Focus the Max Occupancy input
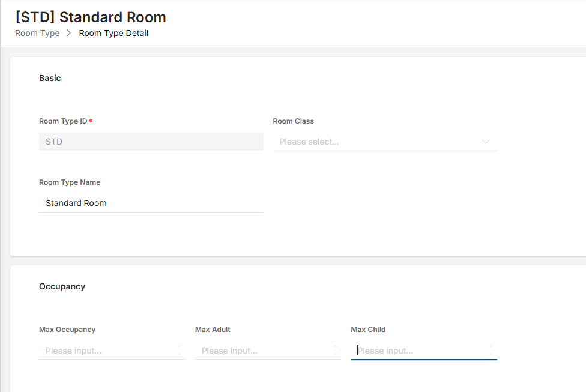Screen dimensions: 586x392 click(x=112, y=351)
